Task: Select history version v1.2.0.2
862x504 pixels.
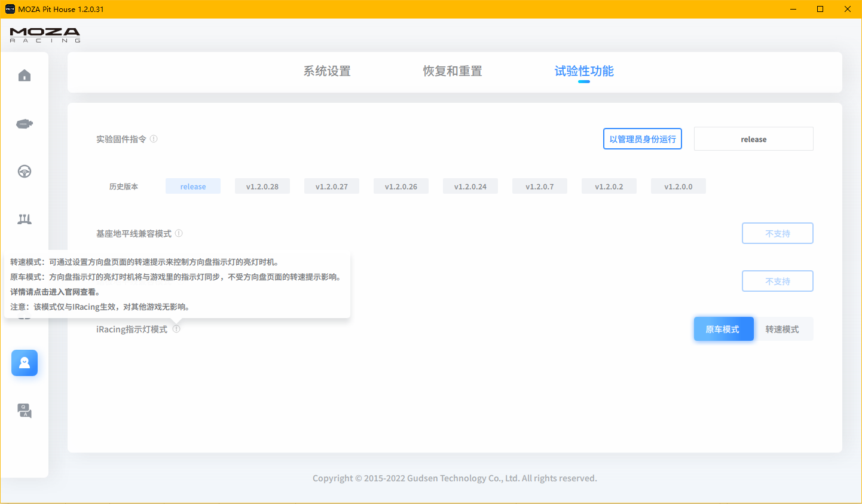Action: click(609, 187)
